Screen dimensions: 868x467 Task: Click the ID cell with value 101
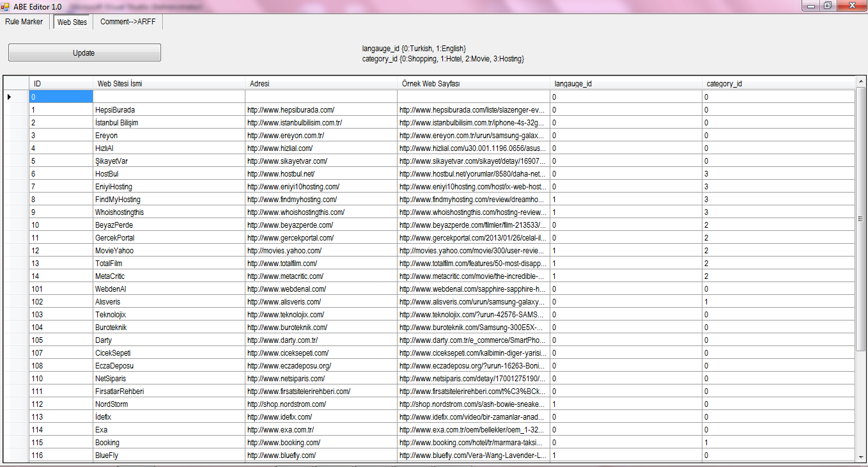[x=61, y=289]
